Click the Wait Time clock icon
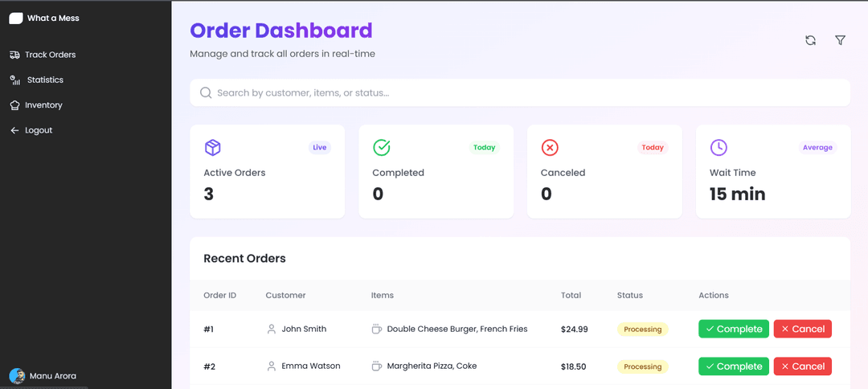 point(719,148)
